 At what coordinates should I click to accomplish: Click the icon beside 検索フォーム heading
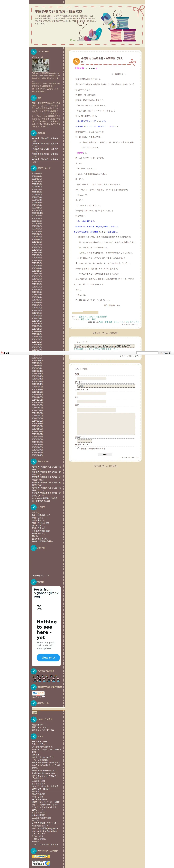click(33, 703)
